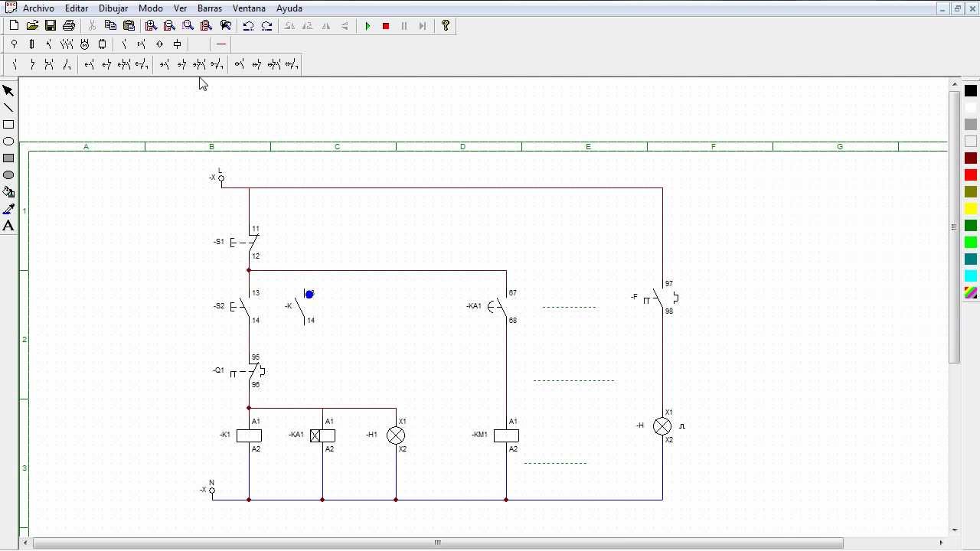Pick the black color swatch

(x=971, y=91)
